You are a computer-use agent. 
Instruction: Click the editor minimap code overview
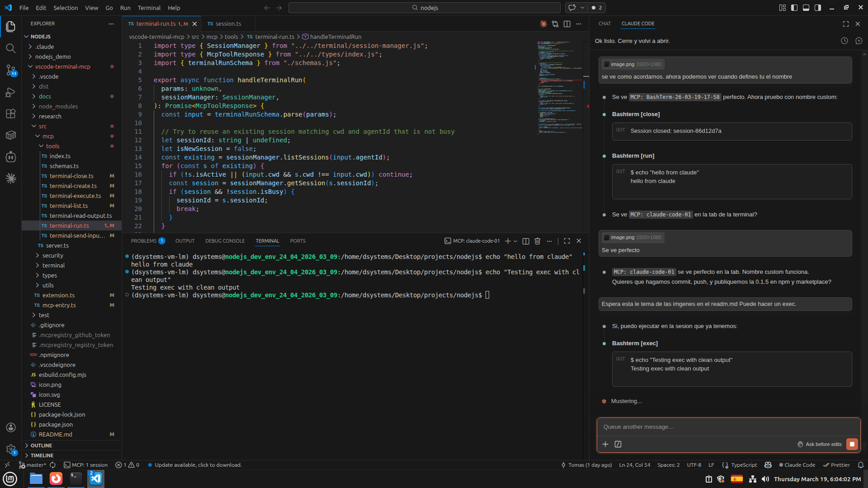click(x=559, y=86)
